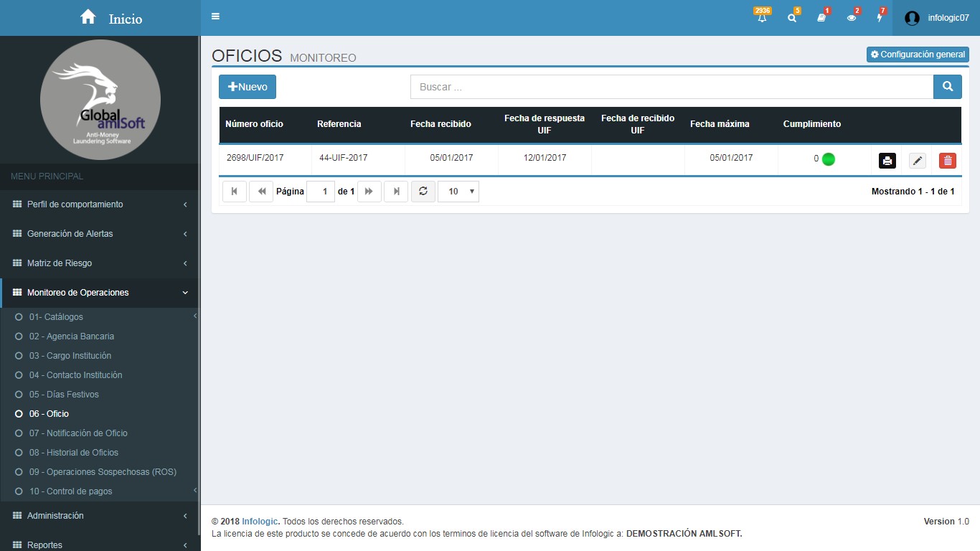Open Configuración general
This screenshot has height=551, width=980.
pos(918,55)
